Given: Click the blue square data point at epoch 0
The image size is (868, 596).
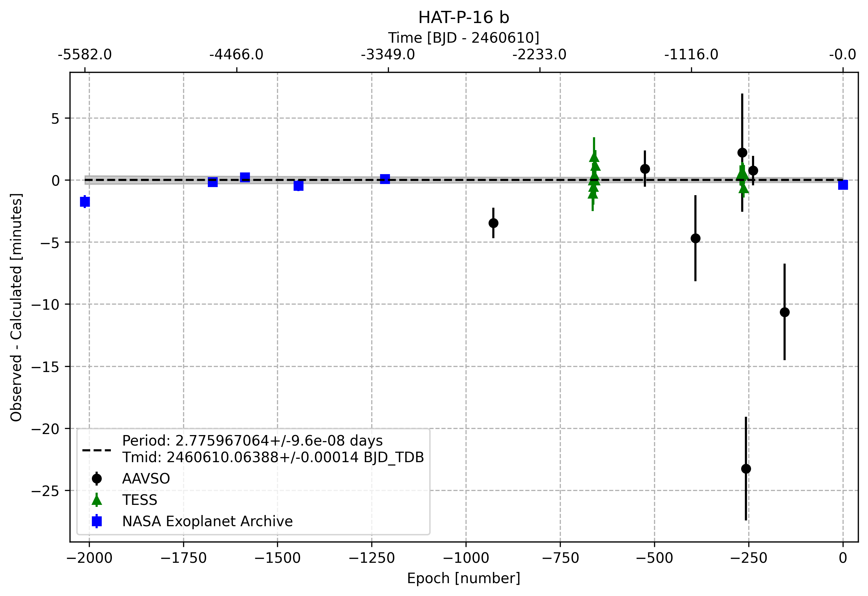Looking at the screenshot, I should (843, 185).
